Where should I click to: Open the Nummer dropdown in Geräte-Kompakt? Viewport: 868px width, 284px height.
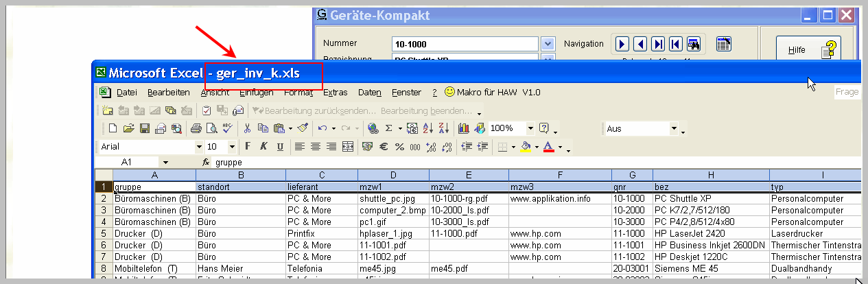point(548,44)
